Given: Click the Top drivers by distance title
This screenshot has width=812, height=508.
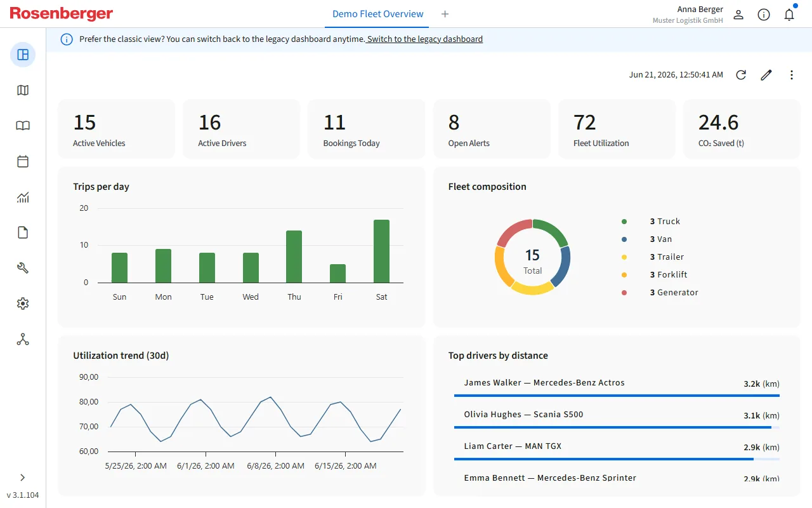Looking at the screenshot, I should click(498, 356).
